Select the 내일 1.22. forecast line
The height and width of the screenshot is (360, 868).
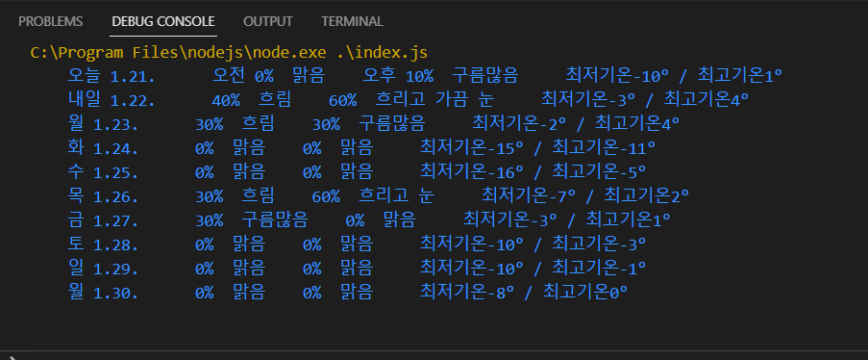click(408, 99)
